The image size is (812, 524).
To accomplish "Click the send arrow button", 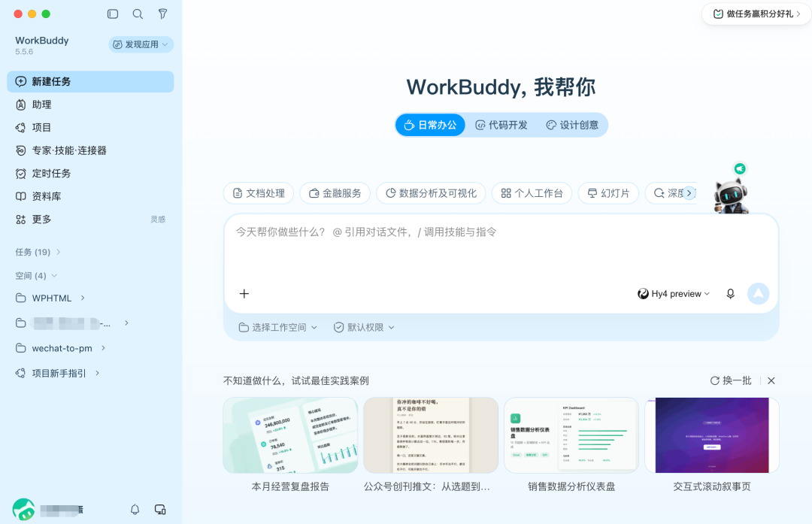I will (x=758, y=294).
